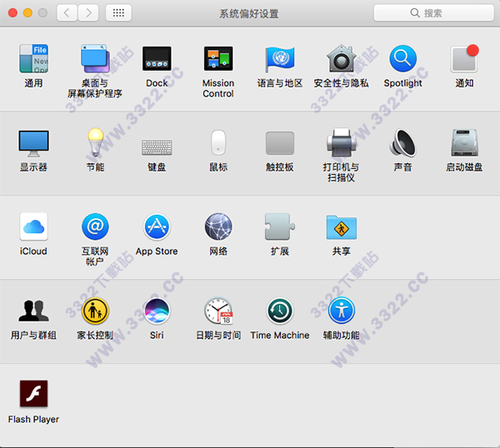Click the 搜索 search field
The height and width of the screenshot is (448, 500).
pos(433,12)
